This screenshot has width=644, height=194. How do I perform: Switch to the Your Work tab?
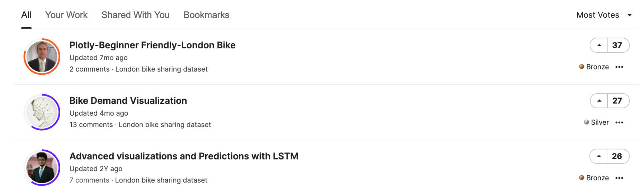(66, 15)
